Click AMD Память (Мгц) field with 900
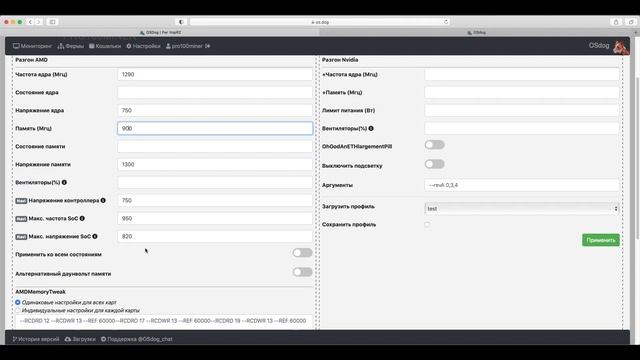640x360 pixels. coord(215,128)
